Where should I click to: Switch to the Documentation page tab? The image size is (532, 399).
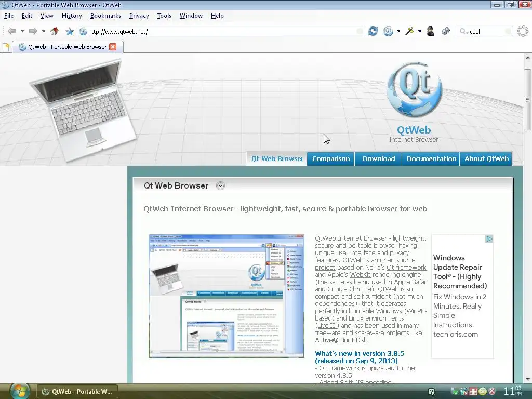[x=431, y=159]
